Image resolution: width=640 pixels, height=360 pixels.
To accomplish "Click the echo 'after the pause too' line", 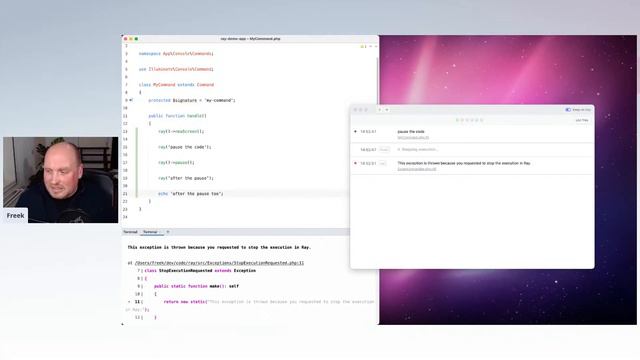I will pyautogui.click(x=191, y=193).
